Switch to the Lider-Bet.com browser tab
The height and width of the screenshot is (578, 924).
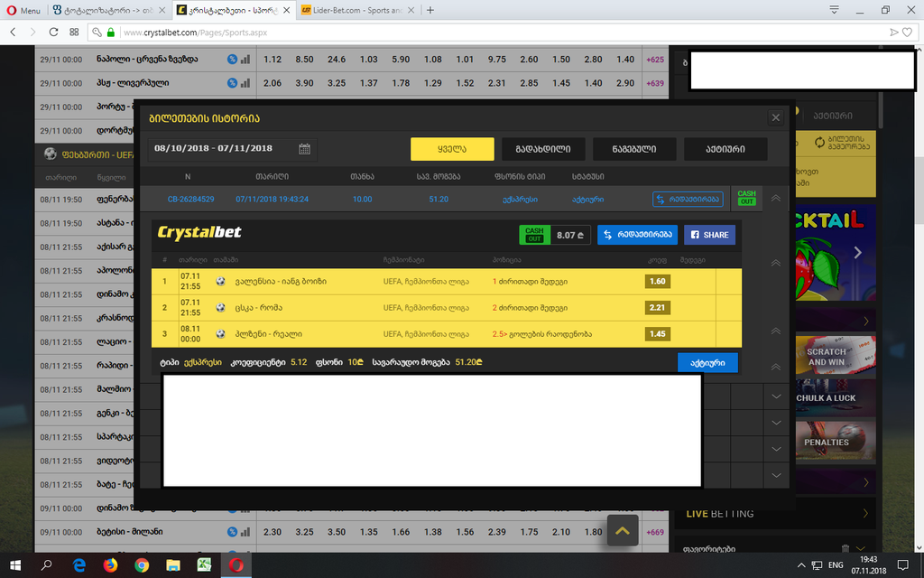point(357,10)
